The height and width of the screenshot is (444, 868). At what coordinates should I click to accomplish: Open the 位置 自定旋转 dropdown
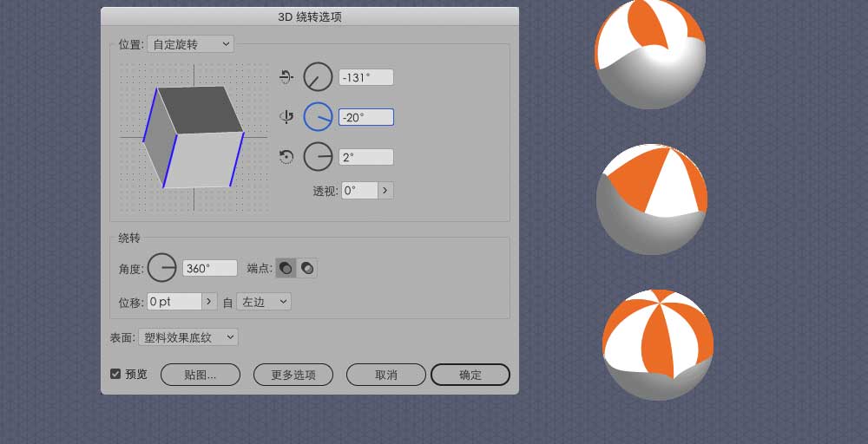pyautogui.click(x=190, y=44)
